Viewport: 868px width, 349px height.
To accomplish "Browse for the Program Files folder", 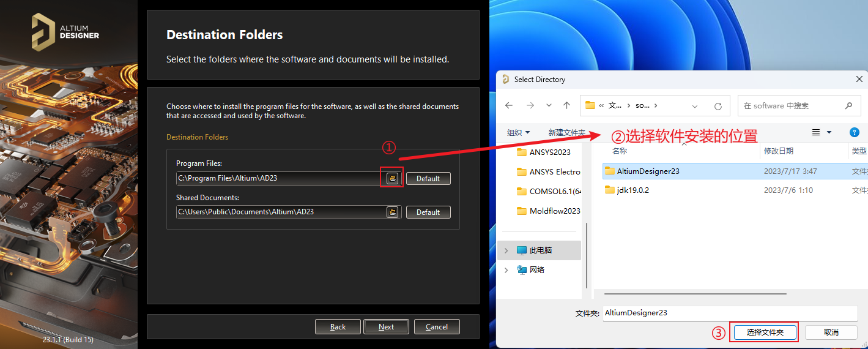I will click(x=393, y=178).
